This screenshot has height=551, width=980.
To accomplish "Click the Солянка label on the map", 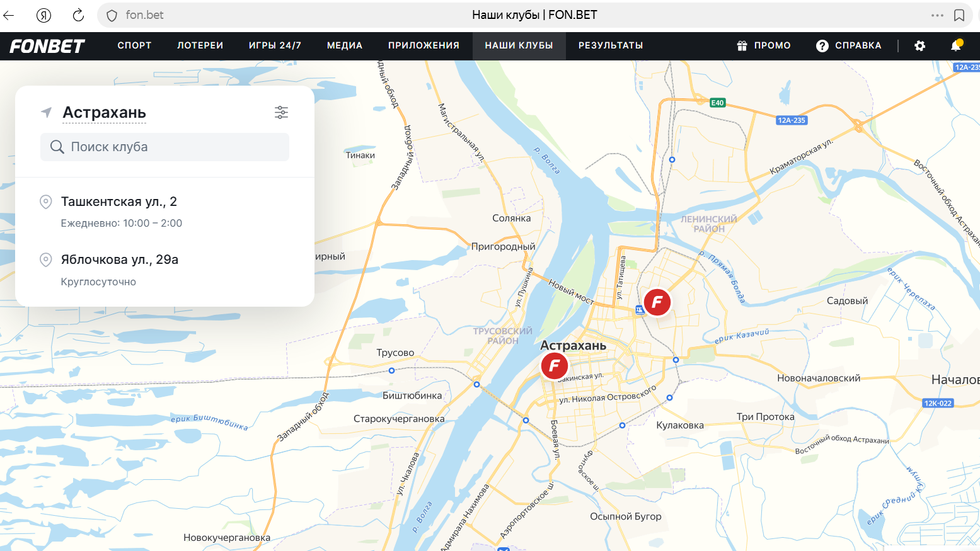I will [x=512, y=219].
